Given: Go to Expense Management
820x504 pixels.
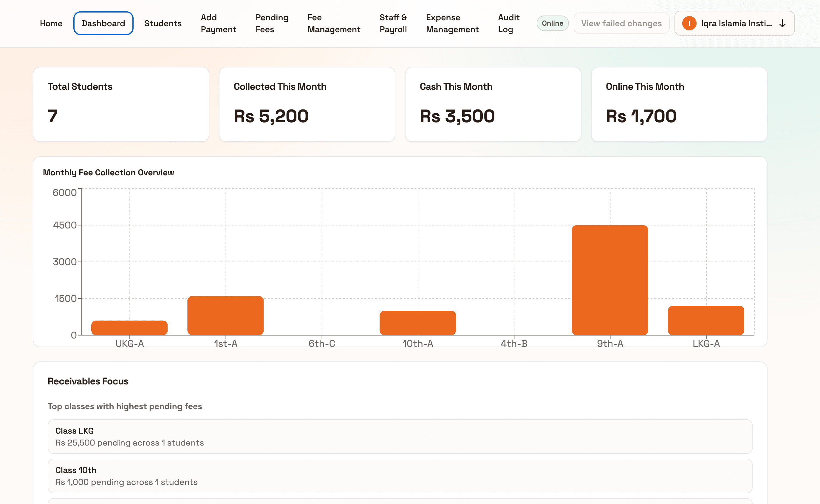Looking at the screenshot, I should tap(452, 23).
